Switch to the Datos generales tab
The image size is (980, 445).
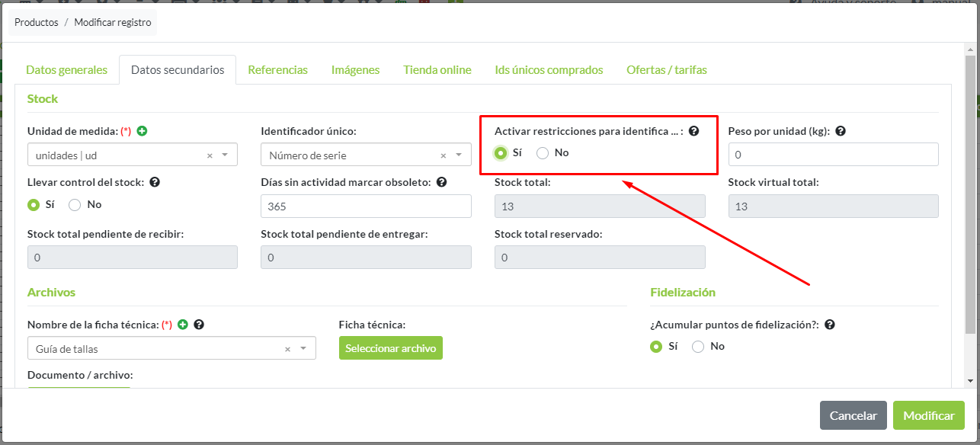click(66, 70)
